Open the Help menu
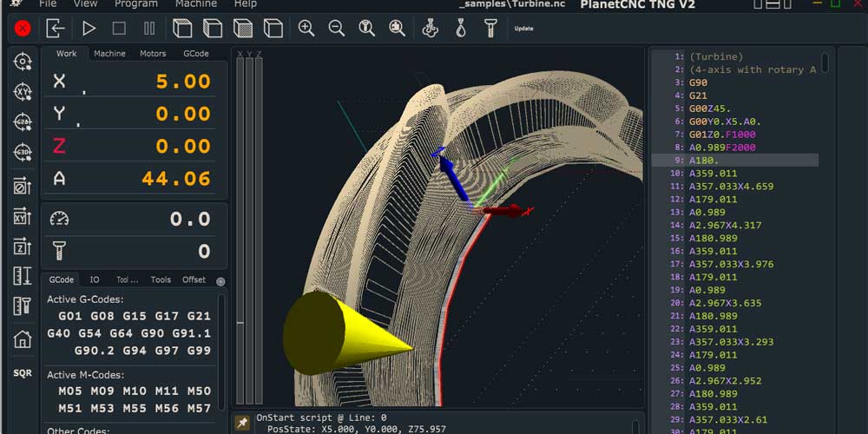 pos(246,3)
